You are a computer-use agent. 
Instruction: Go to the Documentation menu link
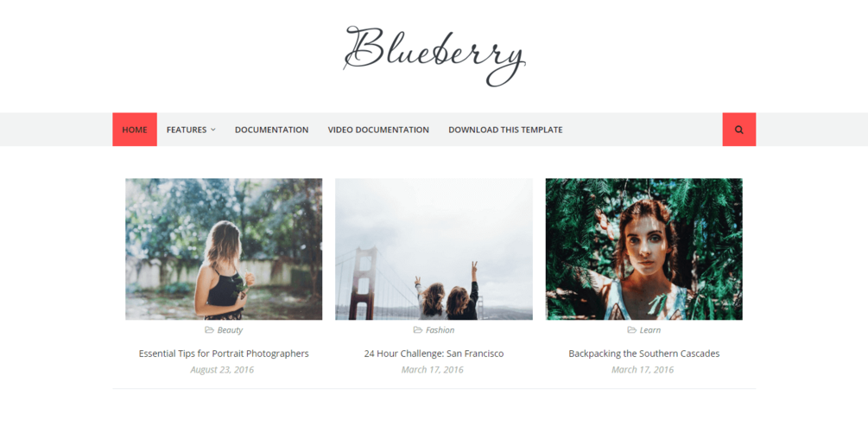272,130
